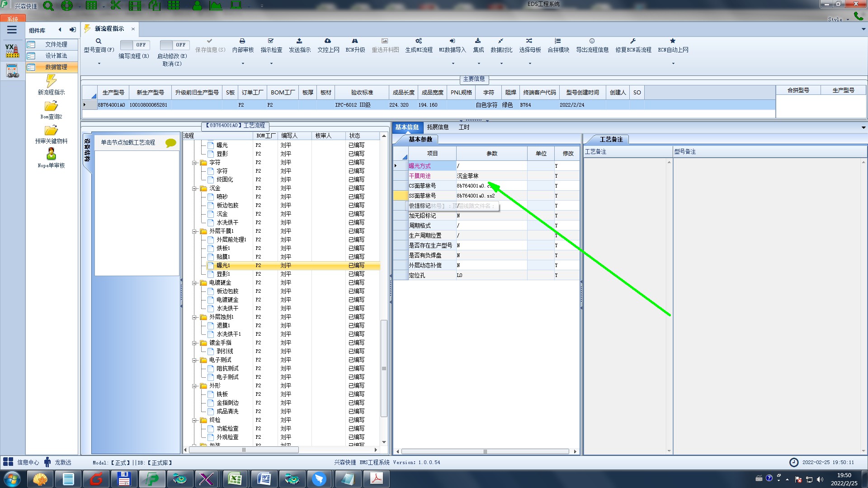Click the process tree vertical scrollbar
Screen dimensions: 868x488
(384, 368)
